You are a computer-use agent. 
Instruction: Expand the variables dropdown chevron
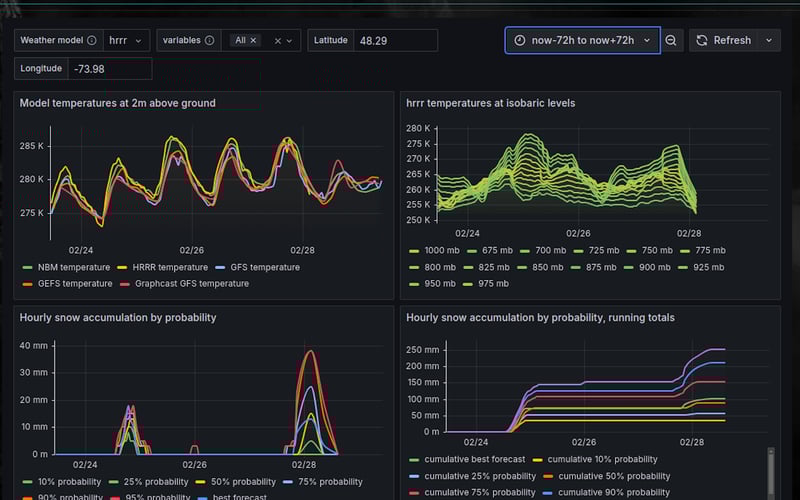289,41
